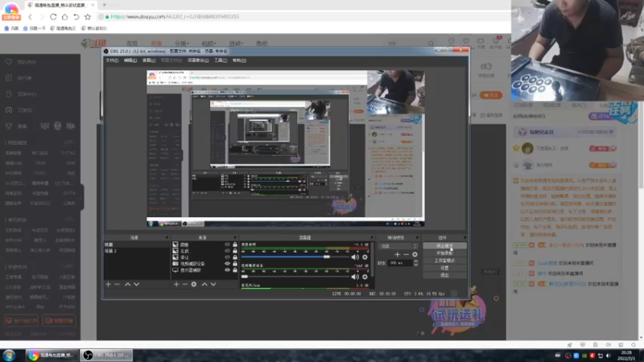Viewport: 644px width, 362px height.
Task: Move scene up in OBS Scenes panel
Action: 128,284
